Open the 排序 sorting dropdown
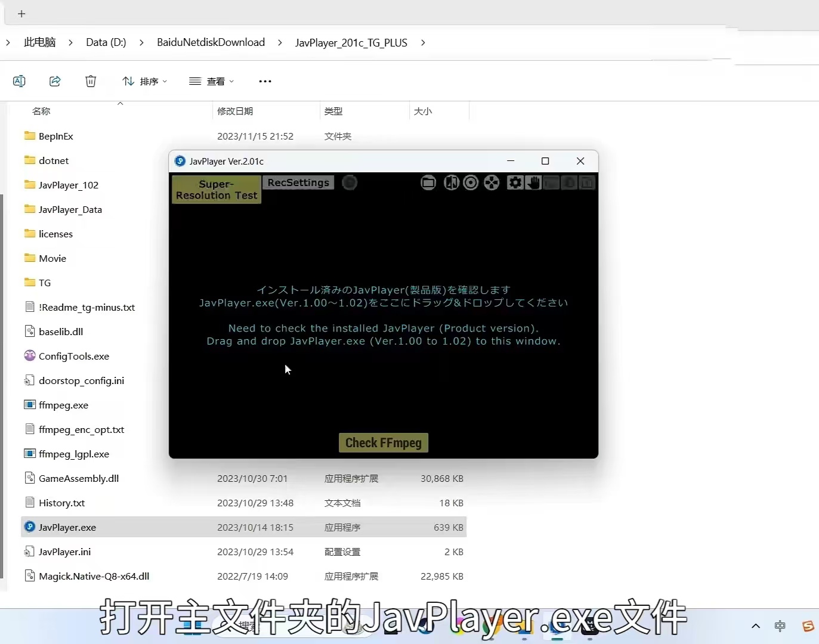The height and width of the screenshot is (644, 819). [144, 81]
